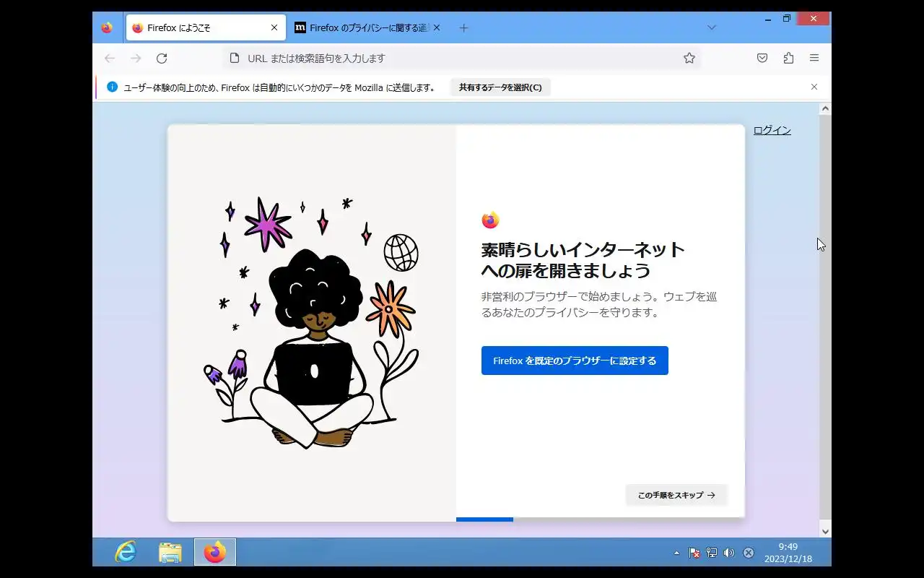Dismiss the data sharing notification bar

814,87
